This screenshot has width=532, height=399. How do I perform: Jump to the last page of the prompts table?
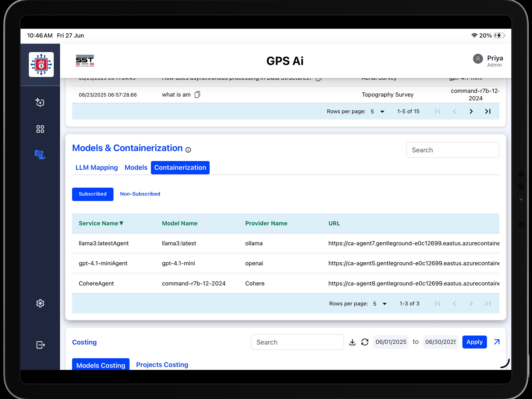pyautogui.click(x=488, y=111)
